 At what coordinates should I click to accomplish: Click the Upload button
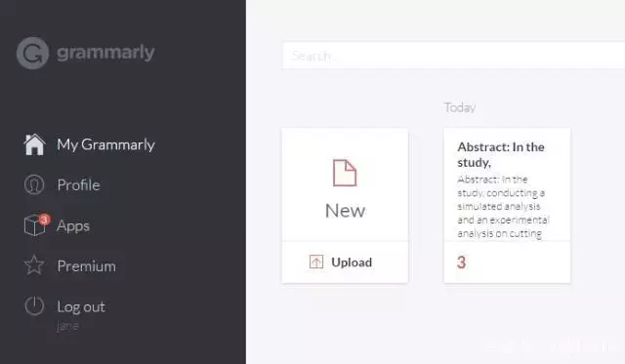click(x=345, y=263)
